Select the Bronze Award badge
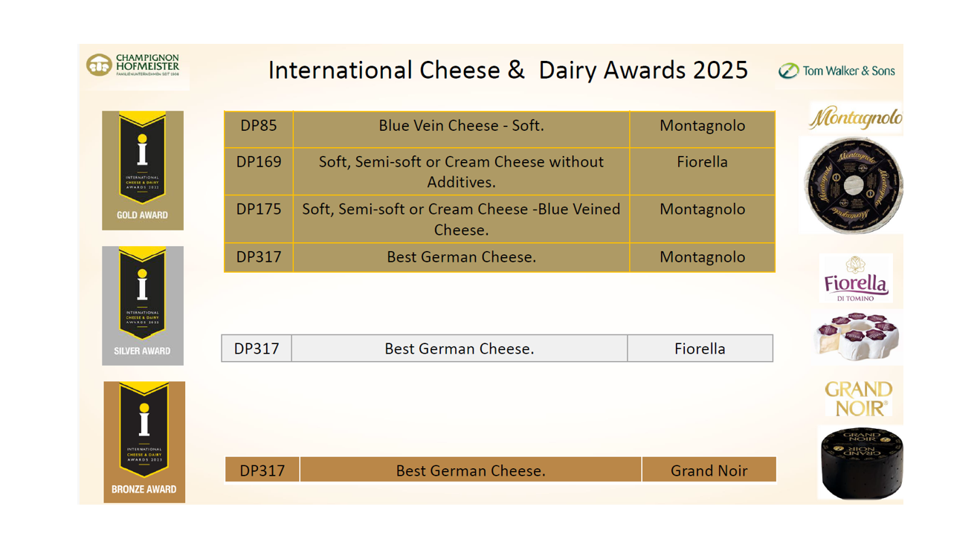 [144, 442]
